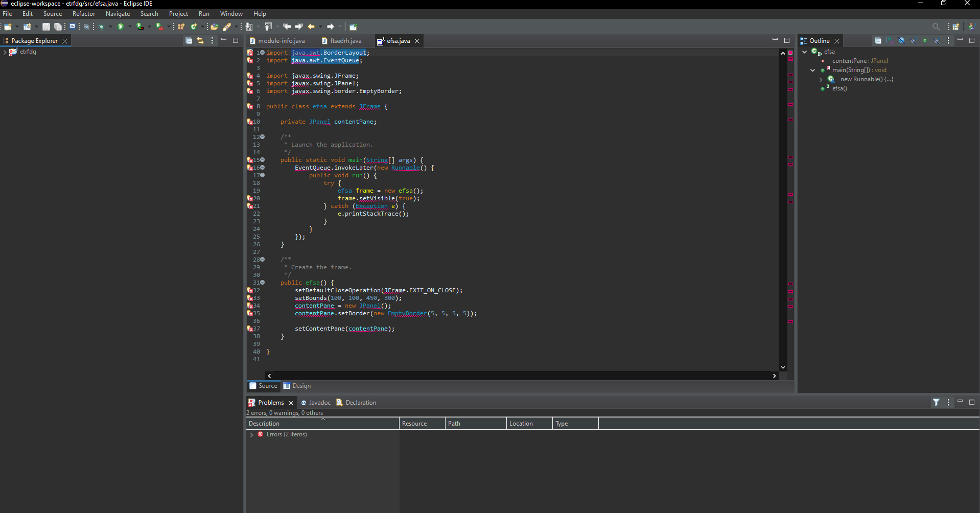Toggle Hide Fields in Outline view
This screenshot has height=513, width=980.
pos(901,41)
